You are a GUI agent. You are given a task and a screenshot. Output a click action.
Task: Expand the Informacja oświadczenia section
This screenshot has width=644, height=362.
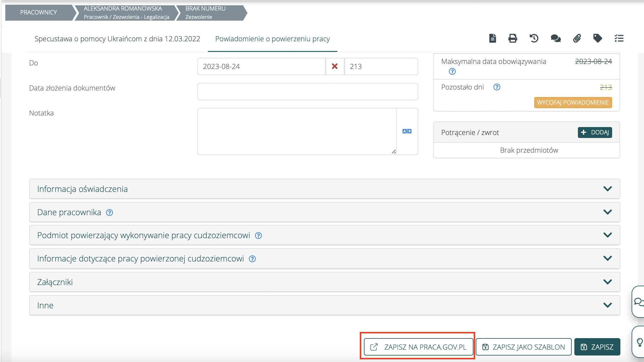325,189
